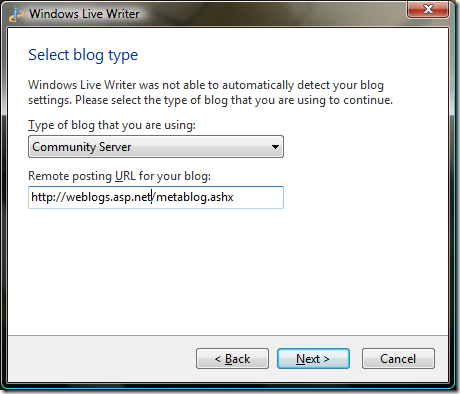Screen dimensions: 460x394
Task: Click the 'Remote posting URL for your blog' label
Action: tap(119, 176)
